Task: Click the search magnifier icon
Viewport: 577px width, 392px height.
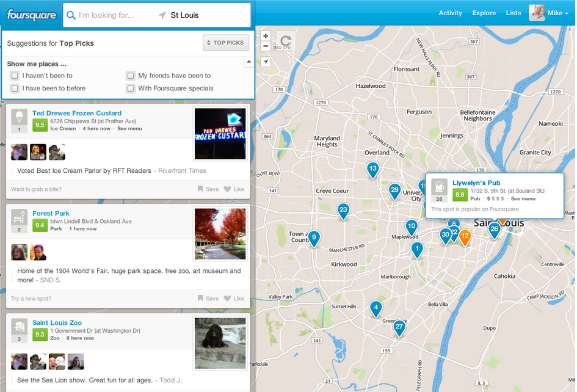Action: click(x=71, y=15)
